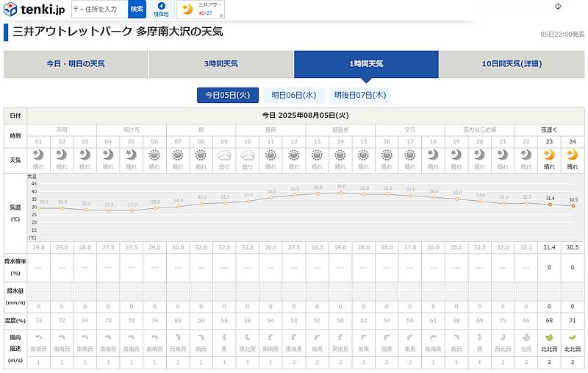Open the 10日間天気(詳細) tab
Viewport: 588px width, 373px height.
(x=512, y=64)
